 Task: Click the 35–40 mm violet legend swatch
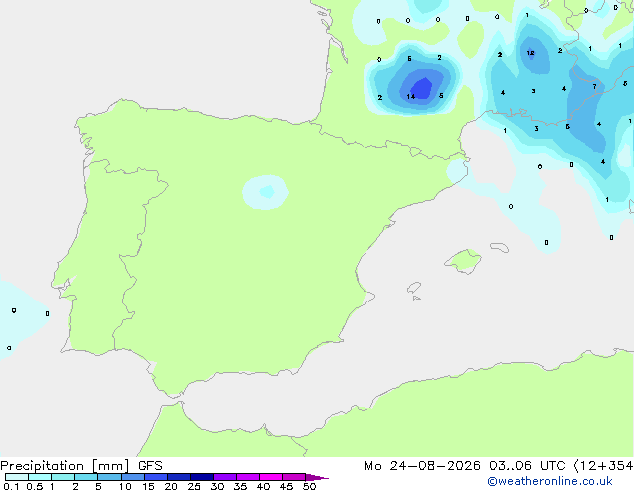tap(248, 477)
